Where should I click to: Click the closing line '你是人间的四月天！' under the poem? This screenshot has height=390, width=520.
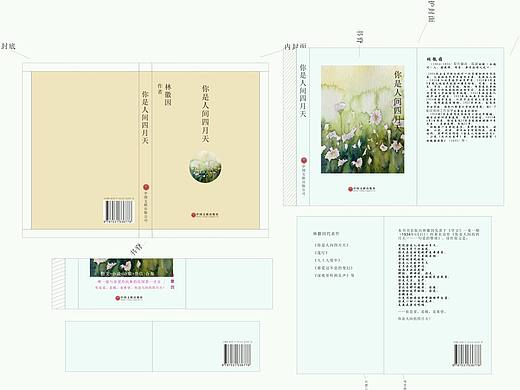(414, 318)
